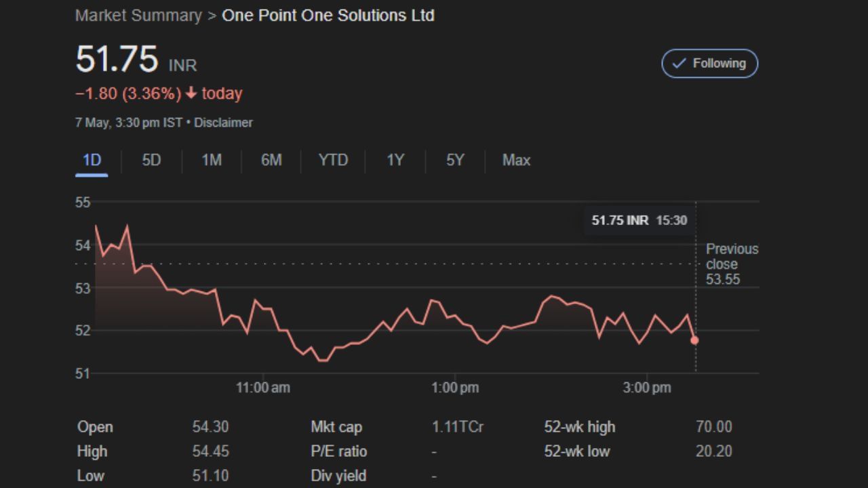
Task: Open the 5Y chart range tab
Action: tap(455, 161)
